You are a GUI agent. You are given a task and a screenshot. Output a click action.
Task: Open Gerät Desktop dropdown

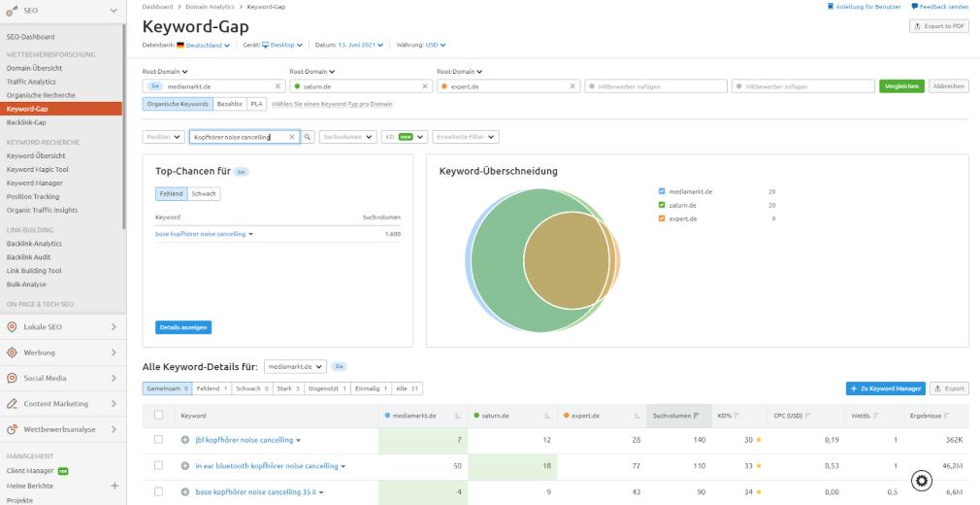[x=282, y=45]
